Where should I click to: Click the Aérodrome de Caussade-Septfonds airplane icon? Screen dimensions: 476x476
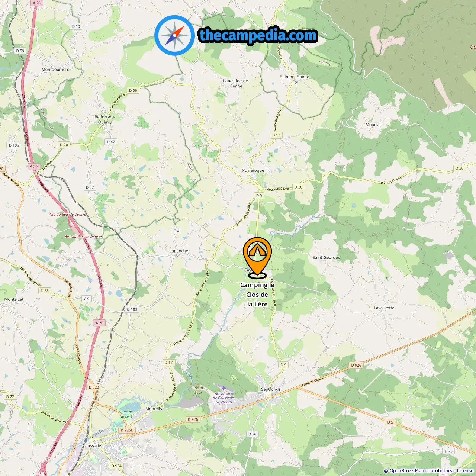click(224, 388)
